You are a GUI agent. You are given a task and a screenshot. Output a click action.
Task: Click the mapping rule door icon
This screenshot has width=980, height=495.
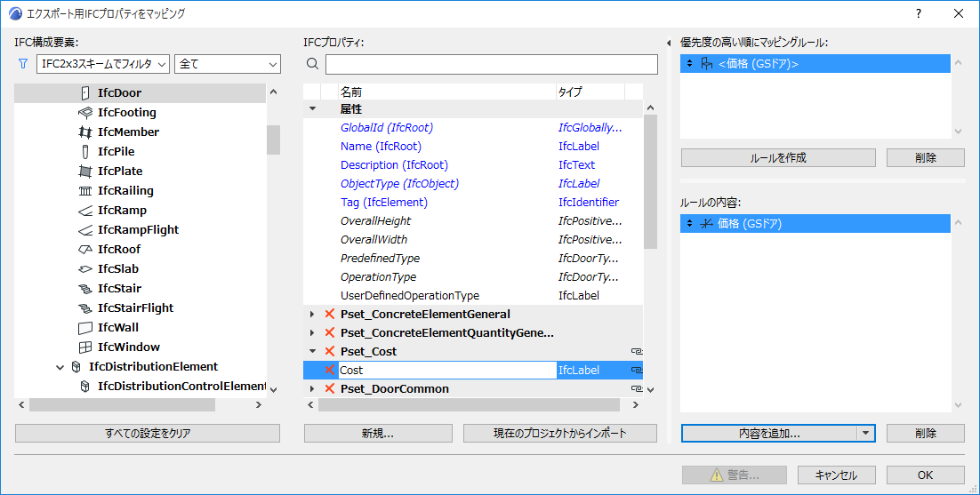click(707, 64)
